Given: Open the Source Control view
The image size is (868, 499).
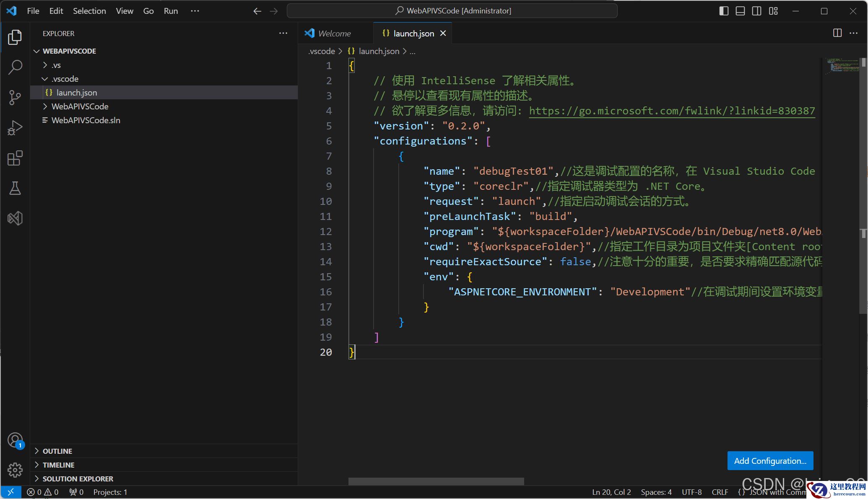Looking at the screenshot, I should point(15,97).
